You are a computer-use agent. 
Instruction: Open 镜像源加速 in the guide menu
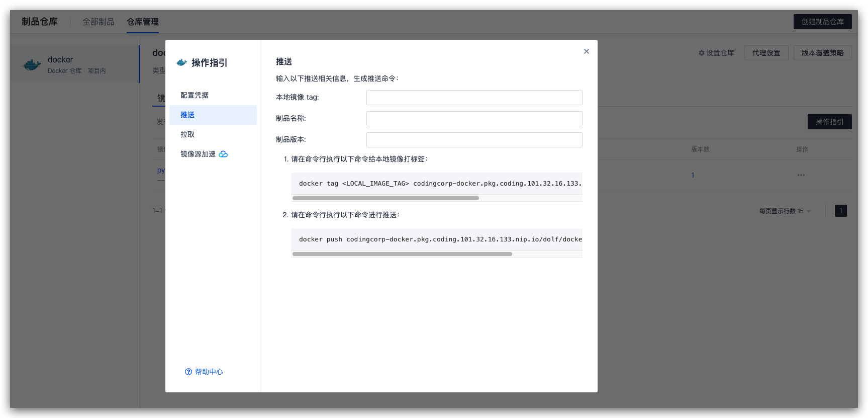coord(213,154)
